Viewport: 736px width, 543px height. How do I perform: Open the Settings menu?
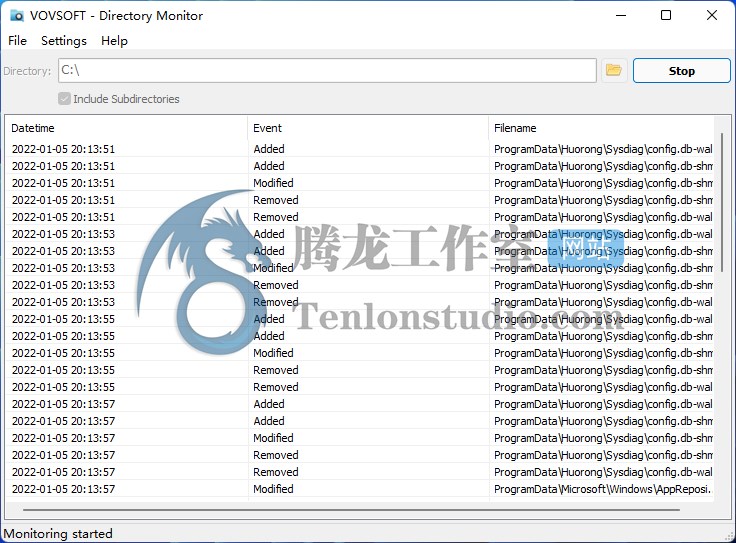(64, 41)
